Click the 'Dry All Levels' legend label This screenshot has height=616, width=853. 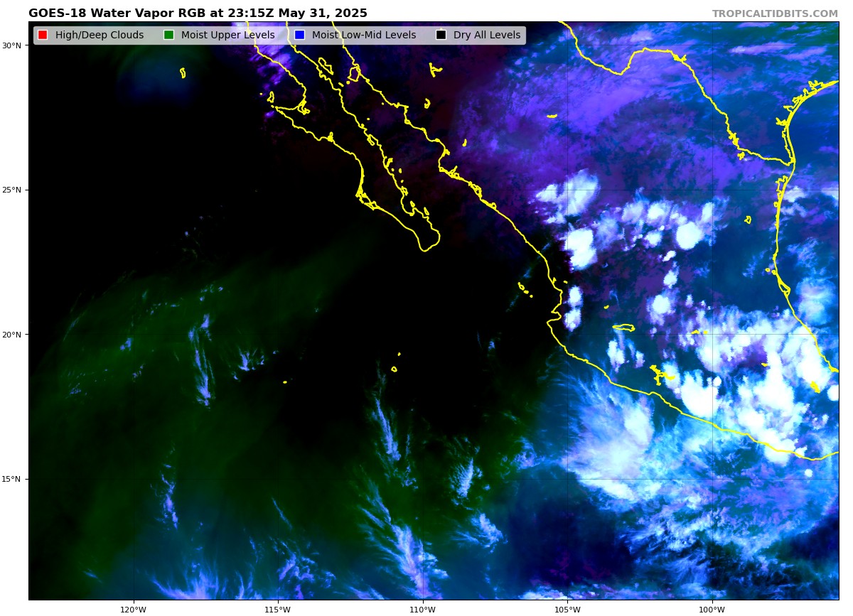pos(487,35)
